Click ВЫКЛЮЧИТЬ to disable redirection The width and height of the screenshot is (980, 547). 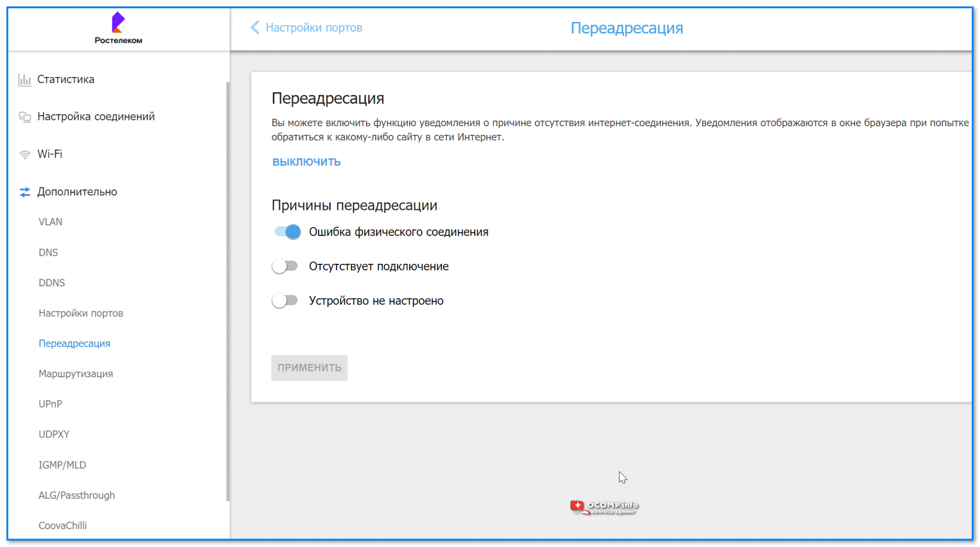306,162
